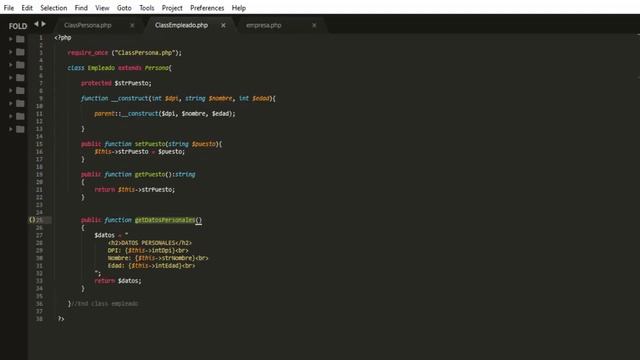This screenshot has width=640, height=360.
Task: Switch to the empresa.php tab
Action: tap(264, 25)
